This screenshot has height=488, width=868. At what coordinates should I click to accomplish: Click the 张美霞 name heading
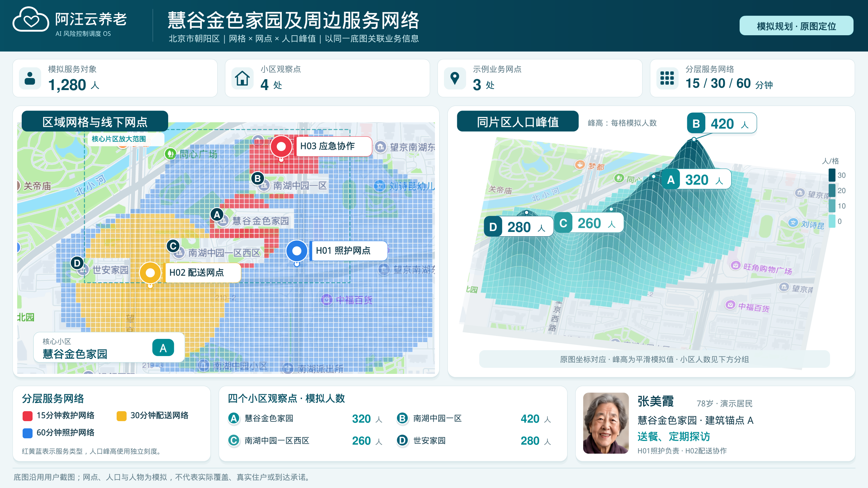click(x=656, y=402)
